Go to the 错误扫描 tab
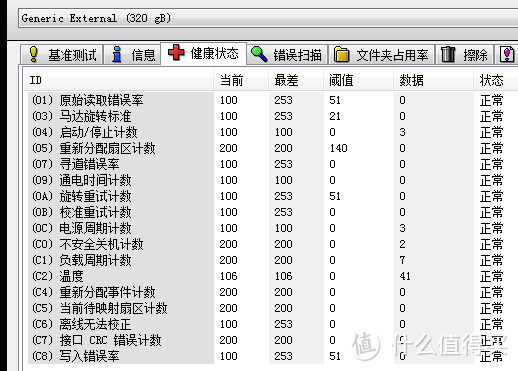The image size is (518, 371). 287,54
